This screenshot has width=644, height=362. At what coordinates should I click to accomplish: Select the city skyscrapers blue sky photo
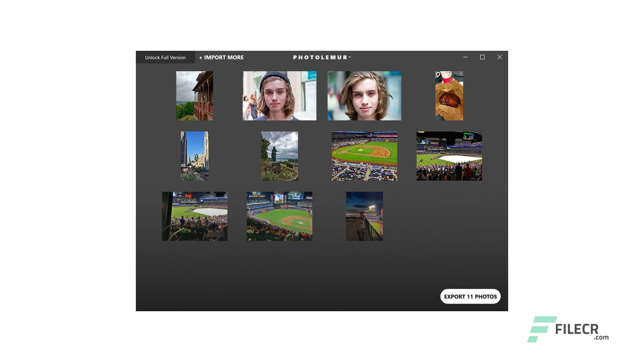click(x=195, y=156)
